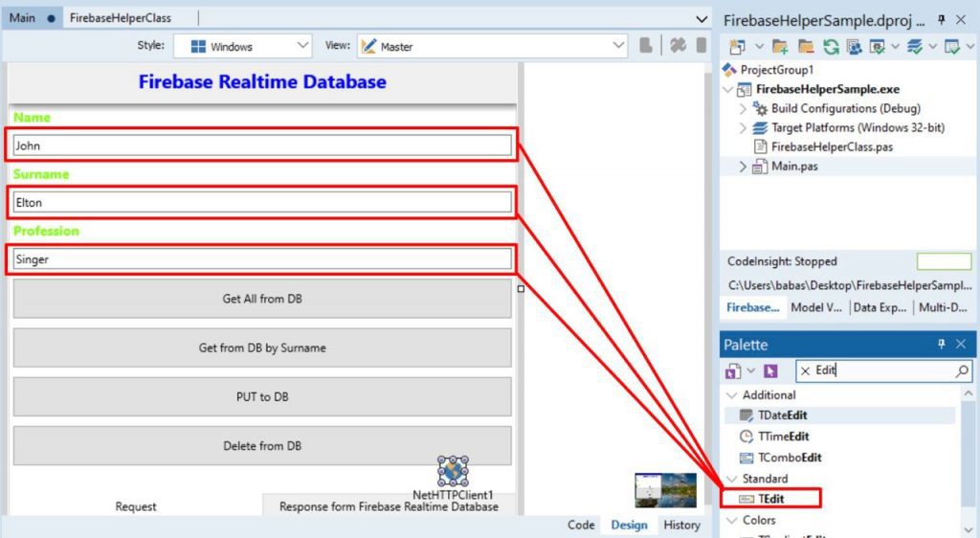
Task: Click the Palette scrollbar up arrow
Action: coord(968,393)
